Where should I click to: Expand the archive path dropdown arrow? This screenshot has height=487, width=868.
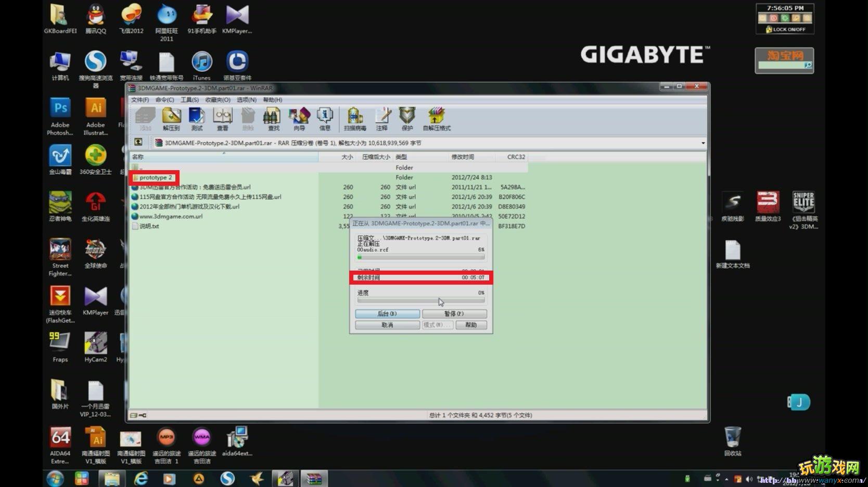(x=703, y=143)
